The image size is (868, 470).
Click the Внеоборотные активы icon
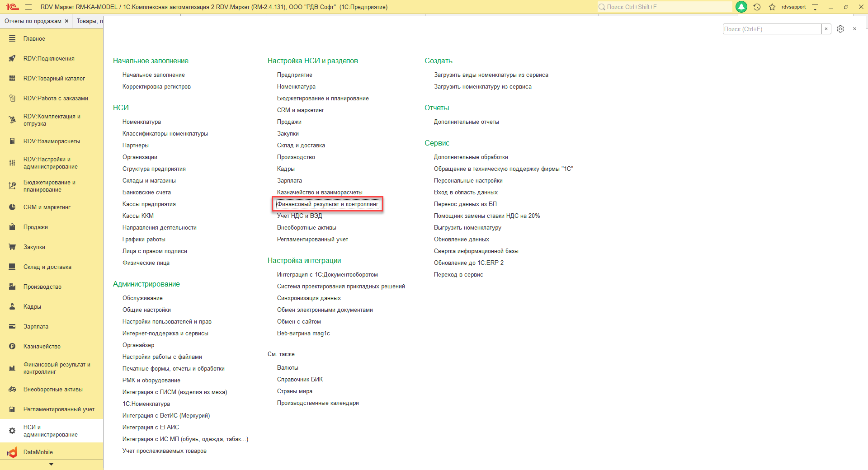click(12, 390)
